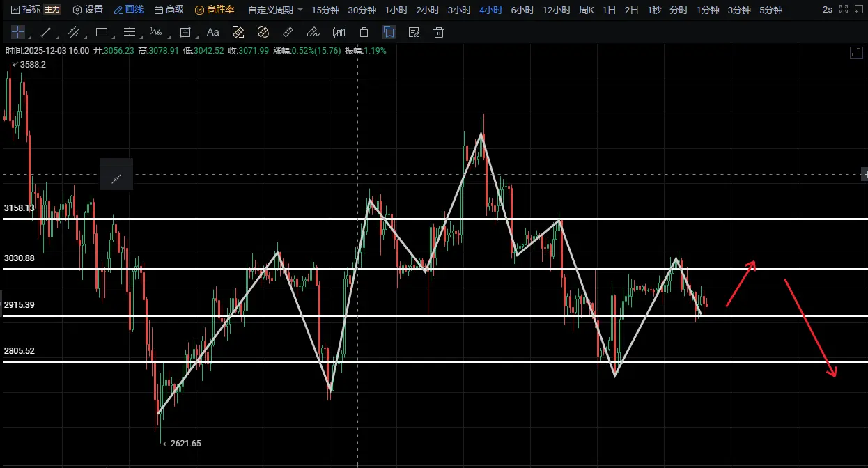Click the candlestick bars icon in drawing toolbar
868x468 pixels.
pos(339,32)
